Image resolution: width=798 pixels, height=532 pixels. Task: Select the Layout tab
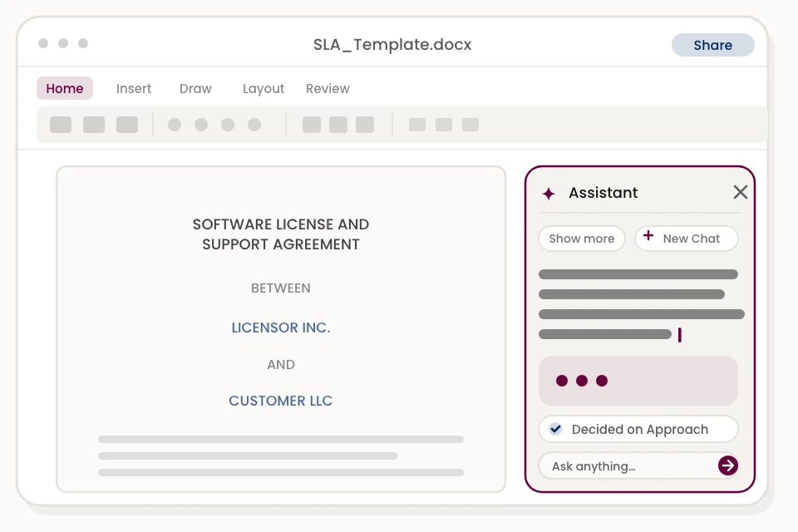pyautogui.click(x=264, y=89)
